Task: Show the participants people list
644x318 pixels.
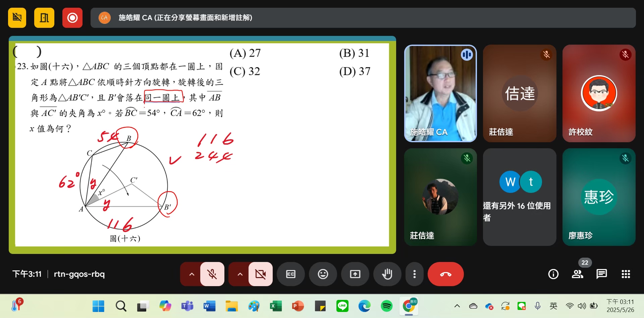Action: coord(577,274)
